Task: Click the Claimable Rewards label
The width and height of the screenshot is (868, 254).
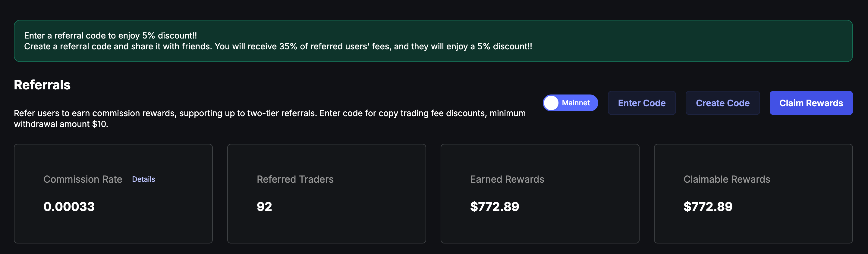Action: point(726,179)
